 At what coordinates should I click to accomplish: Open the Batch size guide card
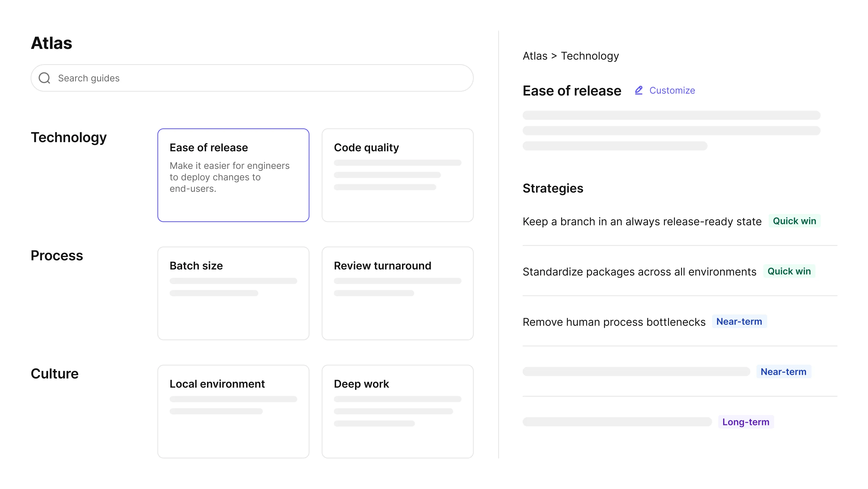click(x=233, y=293)
